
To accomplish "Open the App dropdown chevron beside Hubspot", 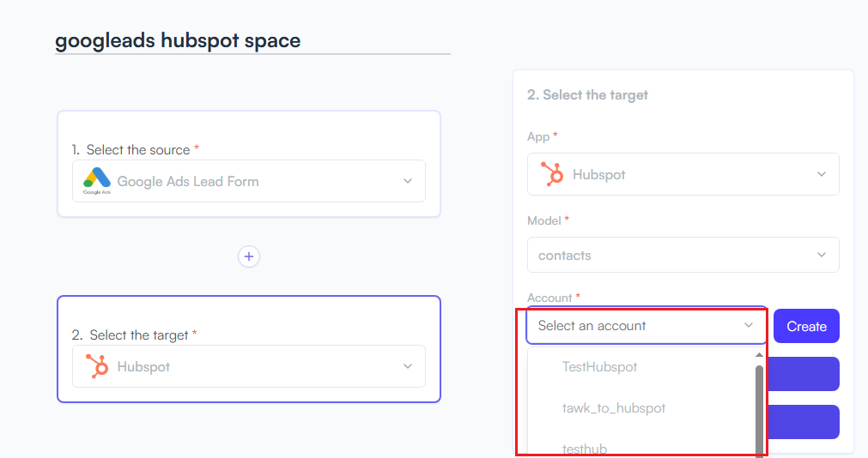I will [x=822, y=174].
